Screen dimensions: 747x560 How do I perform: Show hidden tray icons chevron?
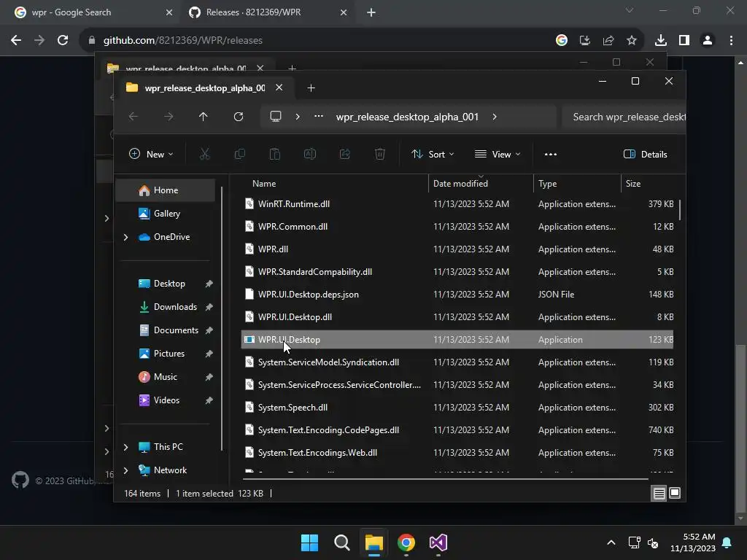click(x=611, y=542)
